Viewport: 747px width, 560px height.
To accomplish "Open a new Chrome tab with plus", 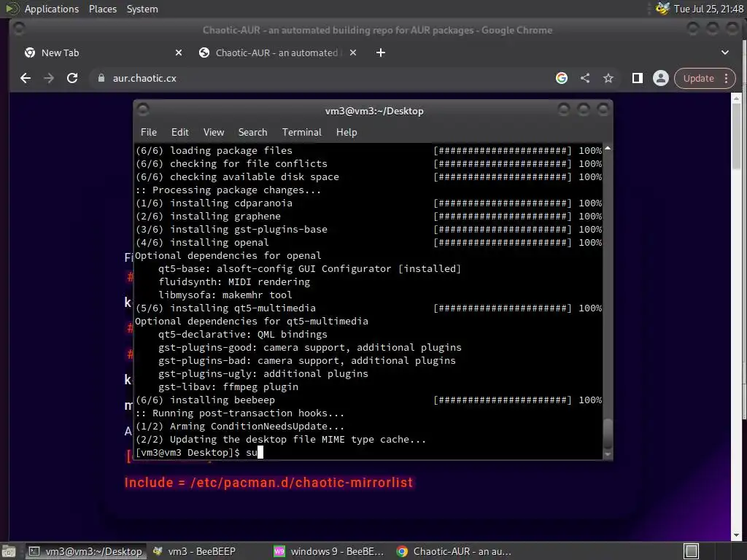I will [x=381, y=52].
